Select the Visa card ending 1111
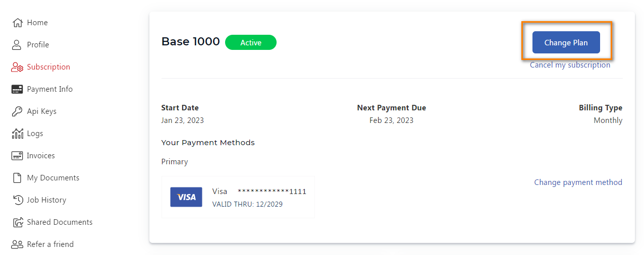The width and height of the screenshot is (644, 255). pos(238,197)
